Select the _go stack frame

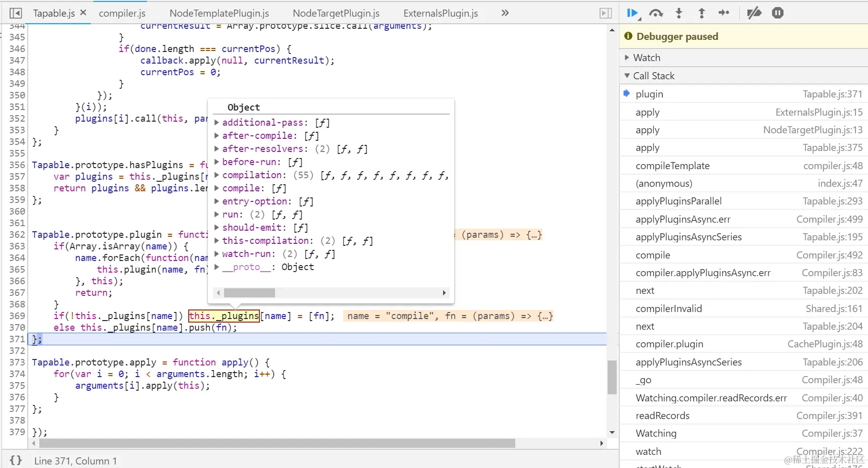743,380
